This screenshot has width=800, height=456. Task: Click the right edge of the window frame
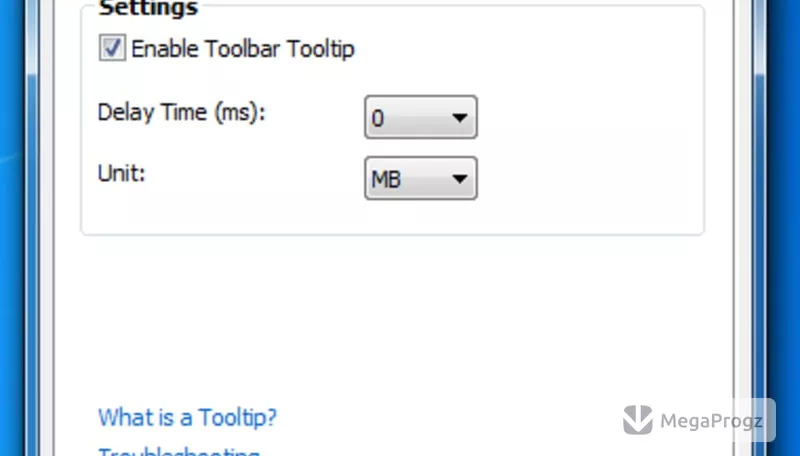[x=751, y=228]
